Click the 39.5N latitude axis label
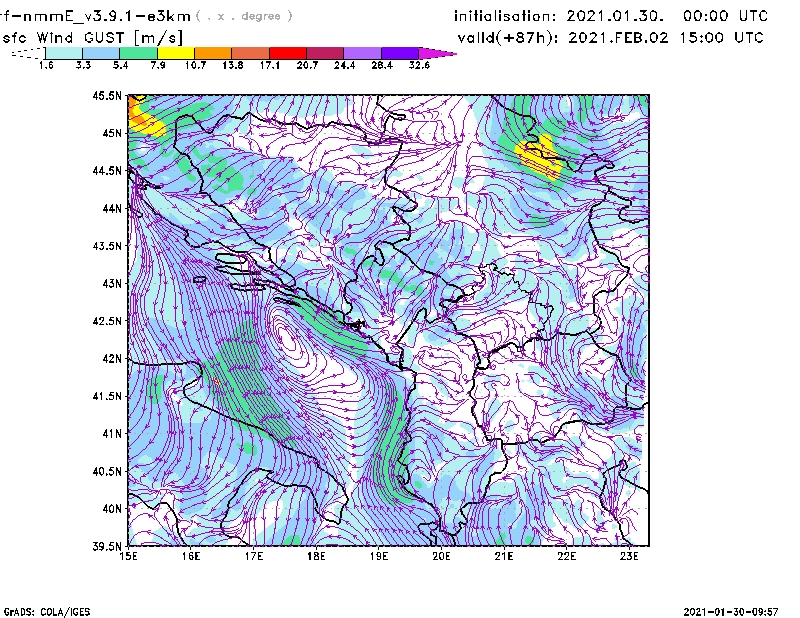The width and height of the screenshot is (800, 618). (108, 547)
